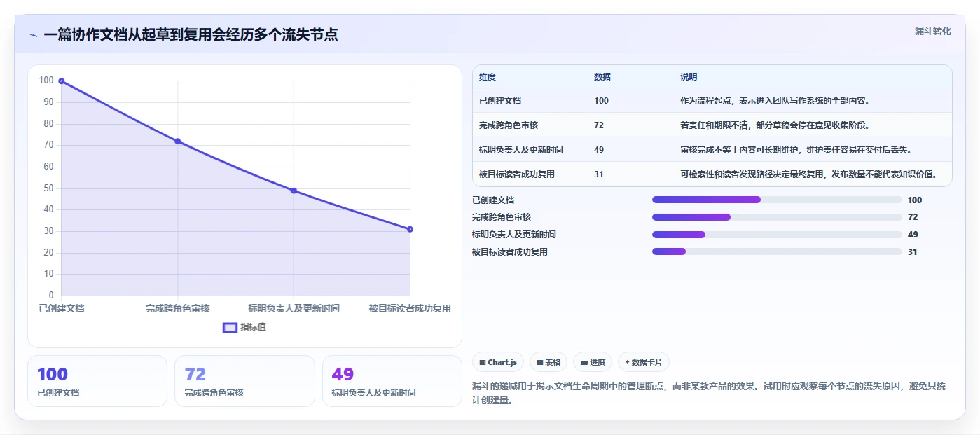The image size is (980, 435).
Task: Open the 72 完成跨角色审核 stat card
Action: pos(244,381)
